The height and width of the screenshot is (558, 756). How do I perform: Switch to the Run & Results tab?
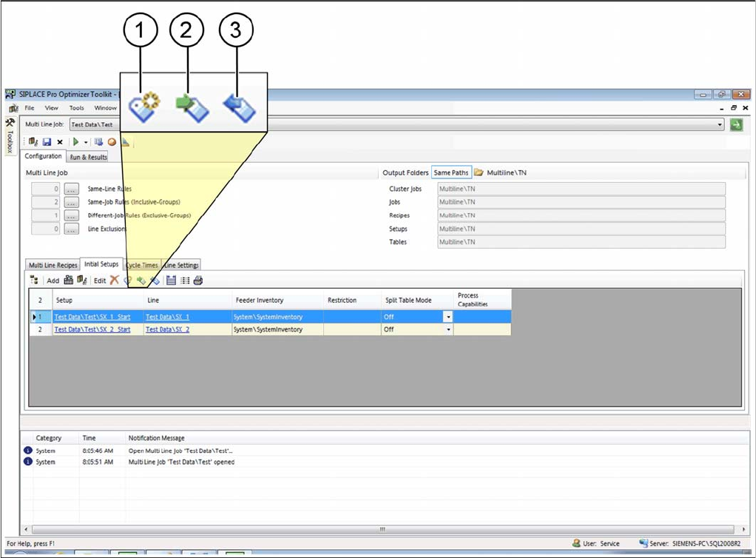88,157
